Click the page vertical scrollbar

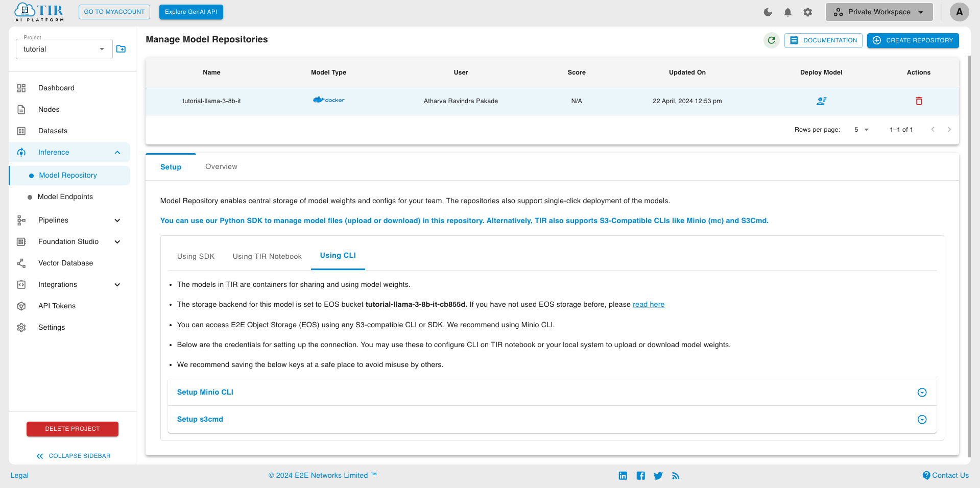[969, 255]
